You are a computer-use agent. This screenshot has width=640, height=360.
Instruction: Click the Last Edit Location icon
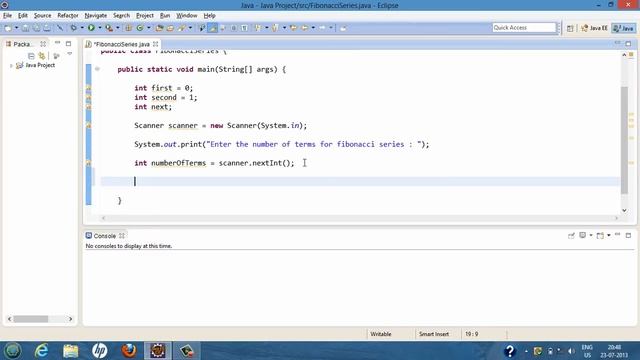tap(293, 28)
